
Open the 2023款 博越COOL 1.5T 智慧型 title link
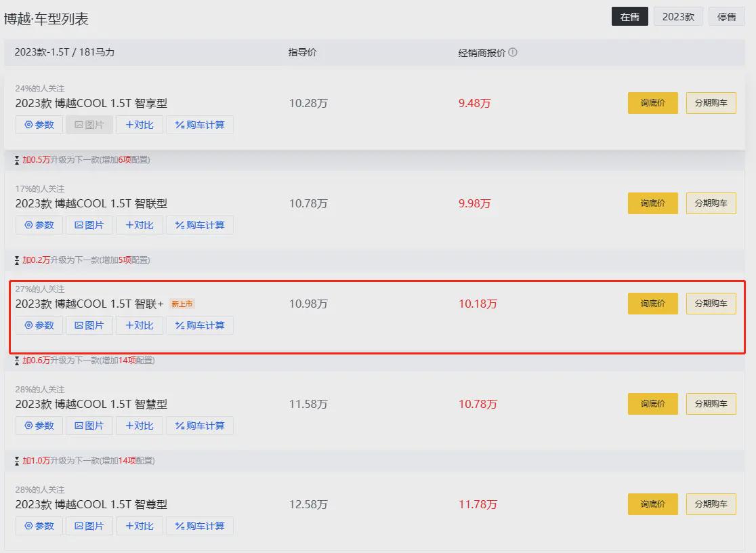[91, 404]
